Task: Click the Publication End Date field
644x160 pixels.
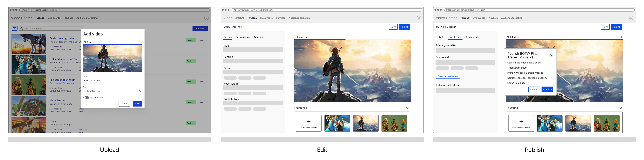Action: click(x=465, y=90)
